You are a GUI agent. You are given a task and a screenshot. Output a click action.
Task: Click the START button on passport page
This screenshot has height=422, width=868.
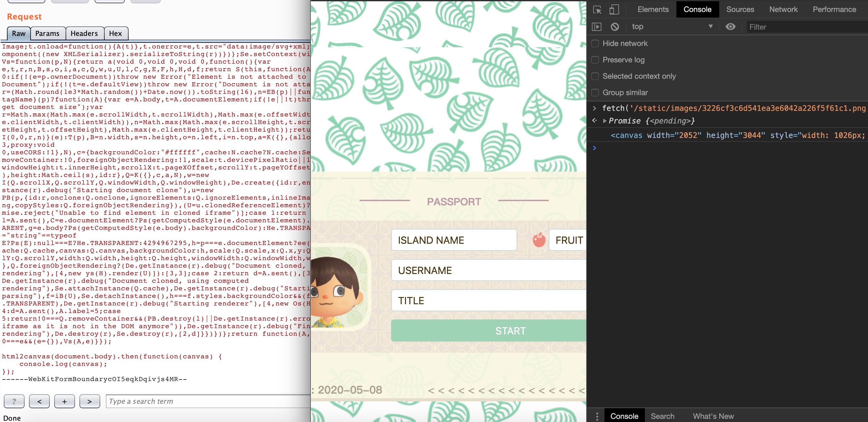point(489,331)
